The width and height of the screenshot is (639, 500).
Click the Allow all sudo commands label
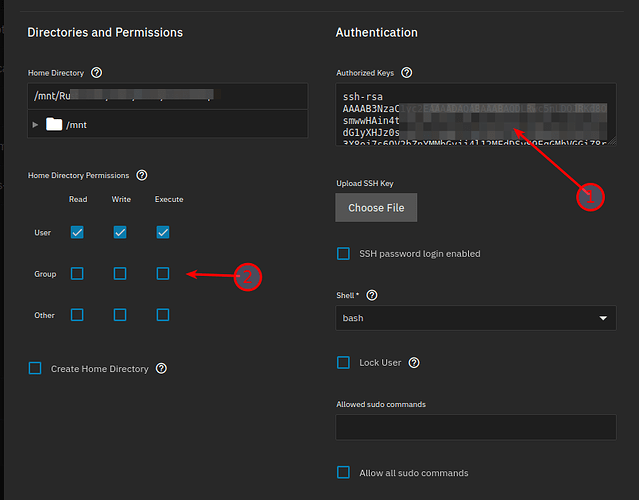pos(414,473)
